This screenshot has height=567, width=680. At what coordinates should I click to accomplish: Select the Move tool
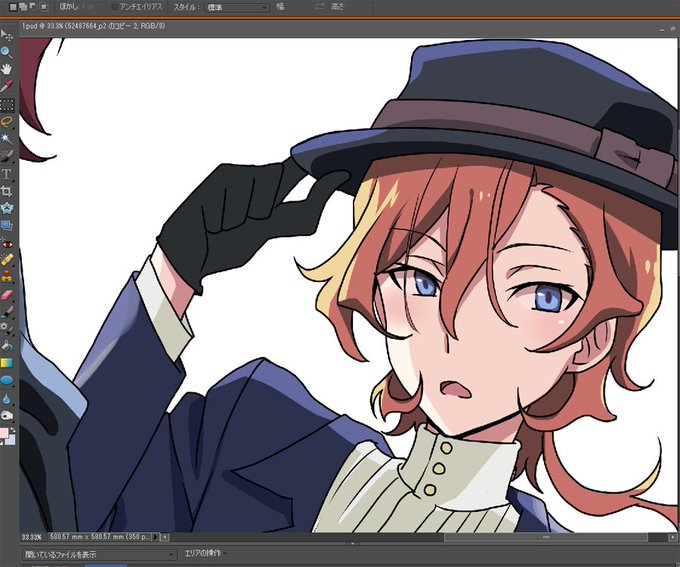pos(7,35)
